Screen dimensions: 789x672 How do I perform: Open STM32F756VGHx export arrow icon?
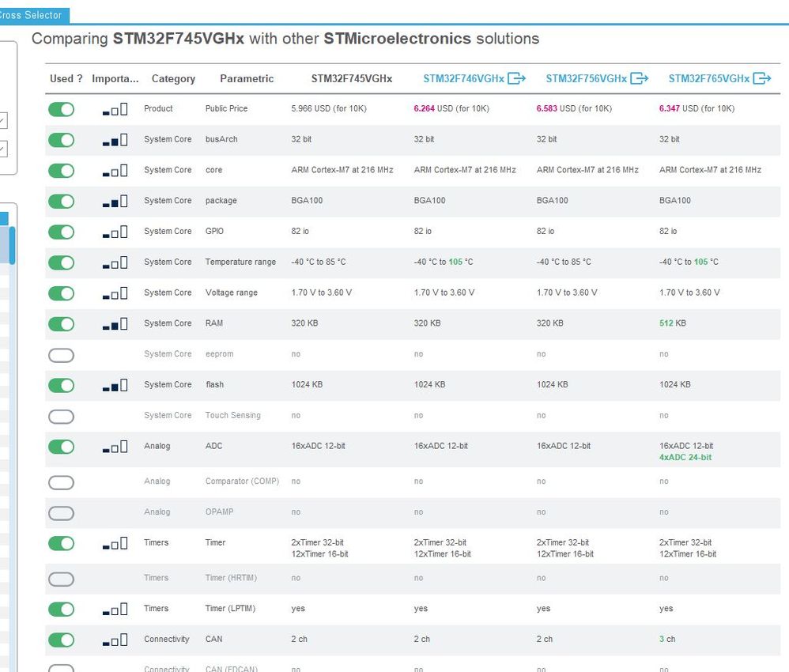639,78
